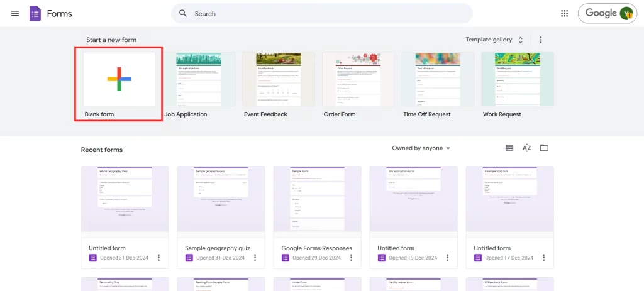Open the Ranking Form Sample Form card
The width and height of the screenshot is (644, 291).
221,284
